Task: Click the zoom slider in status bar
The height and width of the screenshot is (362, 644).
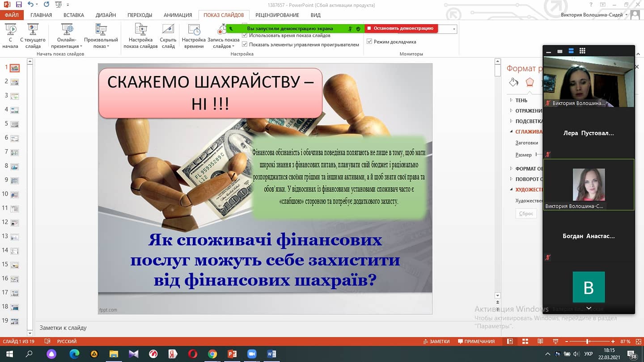Action: [x=588, y=341]
